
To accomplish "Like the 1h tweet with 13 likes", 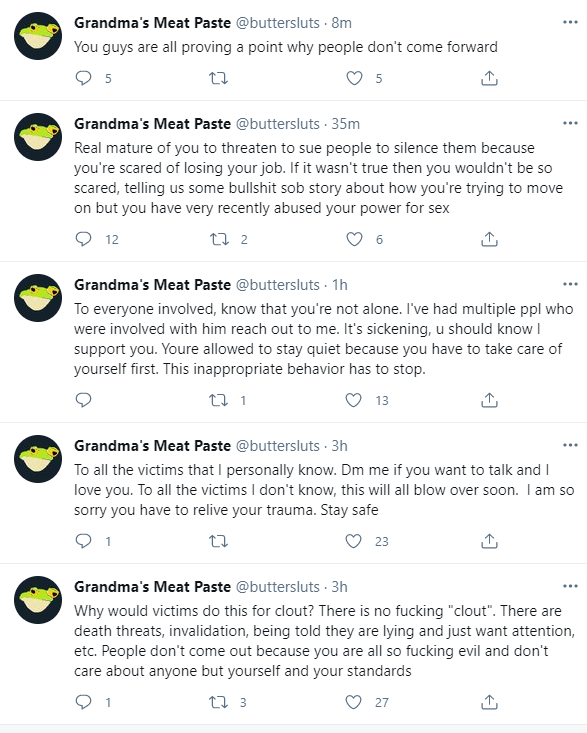I will tap(353, 400).
